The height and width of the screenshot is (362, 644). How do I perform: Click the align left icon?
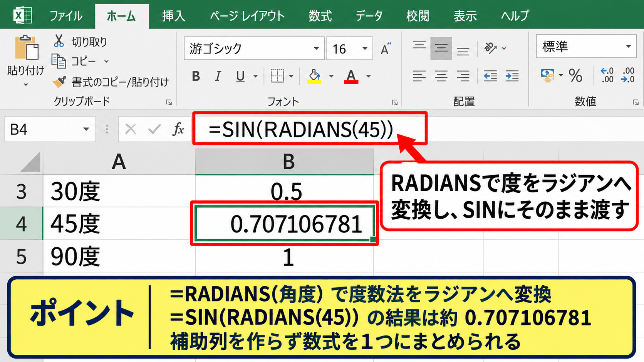(x=419, y=76)
